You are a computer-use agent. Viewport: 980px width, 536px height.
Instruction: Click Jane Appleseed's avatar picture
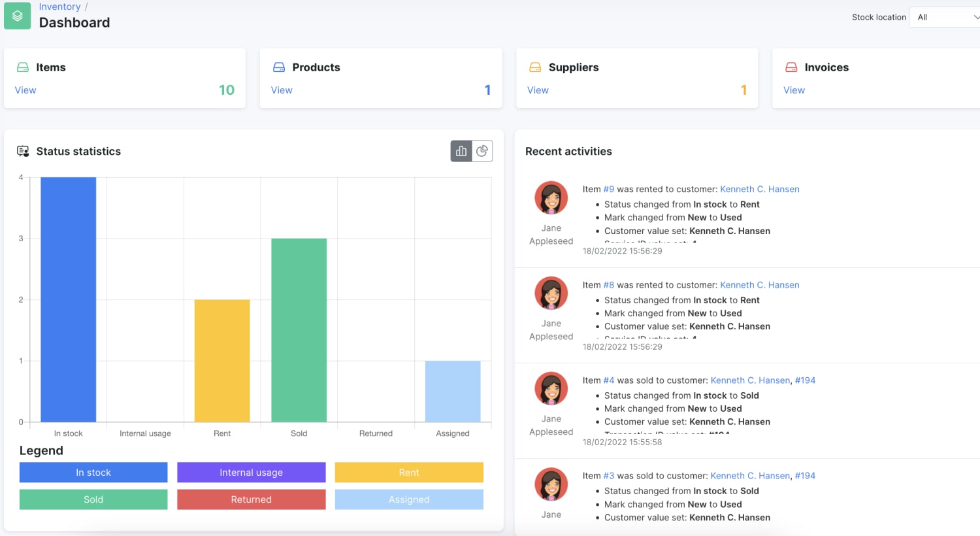point(551,197)
